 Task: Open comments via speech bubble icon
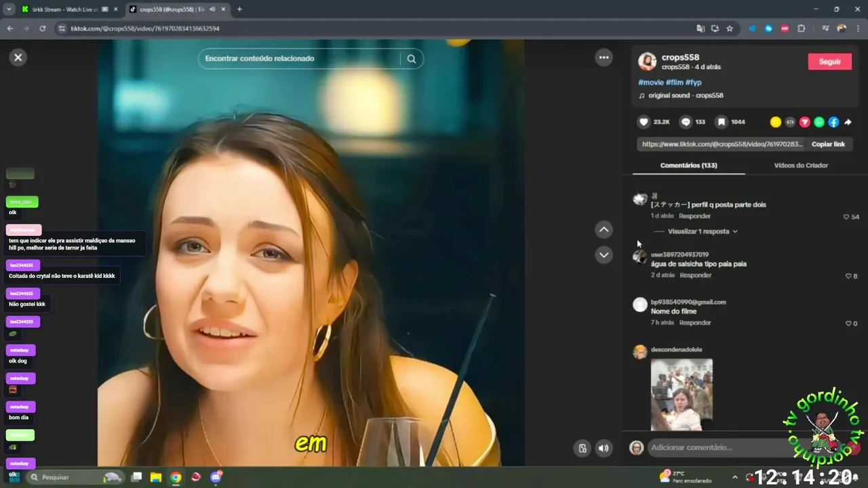pos(686,122)
